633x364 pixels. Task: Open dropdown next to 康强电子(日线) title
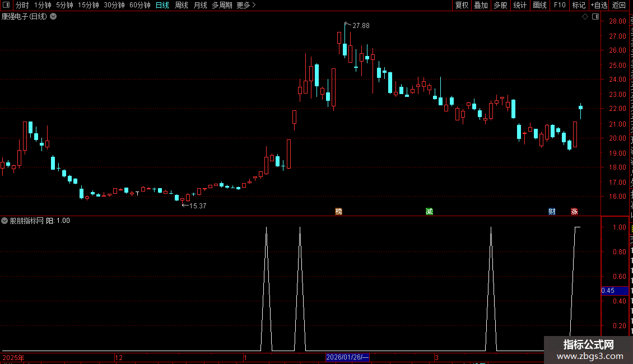[x=53, y=17]
